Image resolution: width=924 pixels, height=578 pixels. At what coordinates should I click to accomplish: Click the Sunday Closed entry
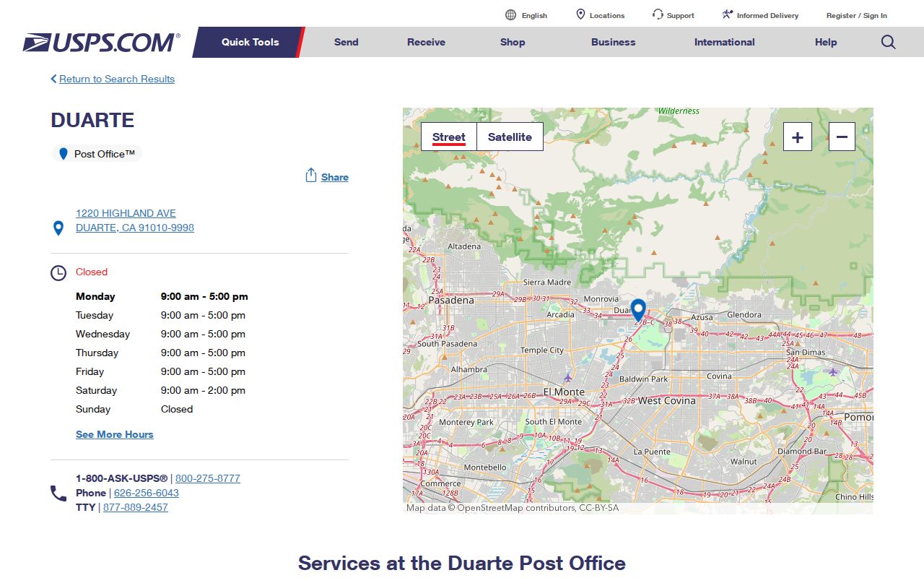click(x=177, y=409)
